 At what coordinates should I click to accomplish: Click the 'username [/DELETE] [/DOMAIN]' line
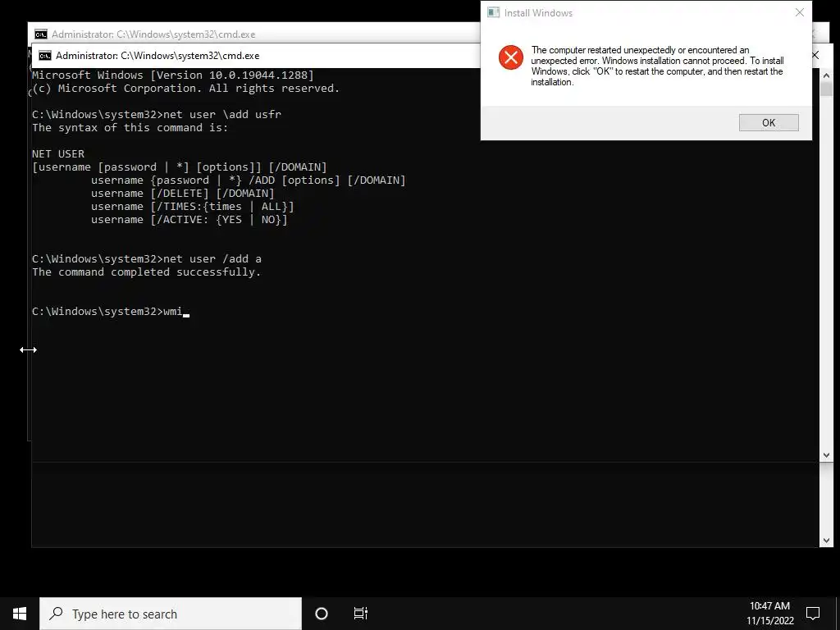tap(182, 194)
